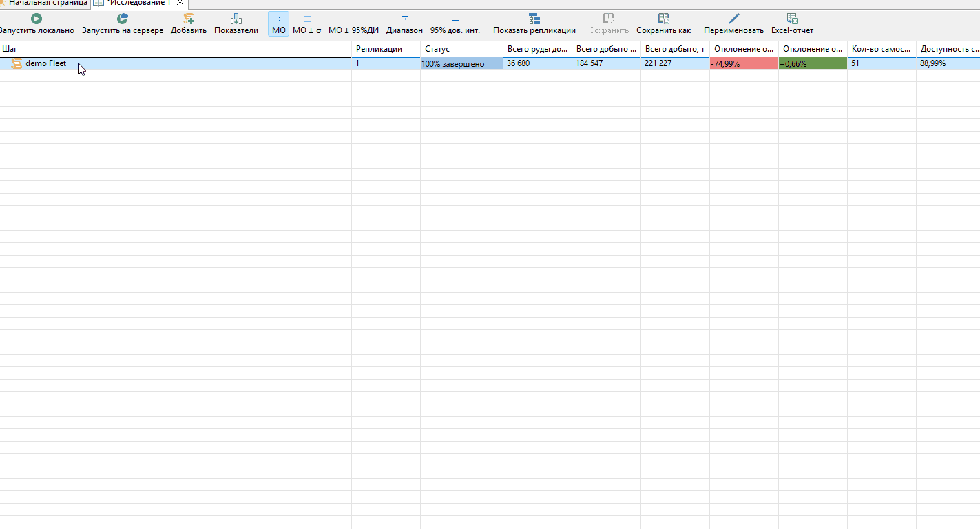This screenshot has height=529, width=980.
Task: Switch to МО ± σ display mode
Action: (307, 24)
